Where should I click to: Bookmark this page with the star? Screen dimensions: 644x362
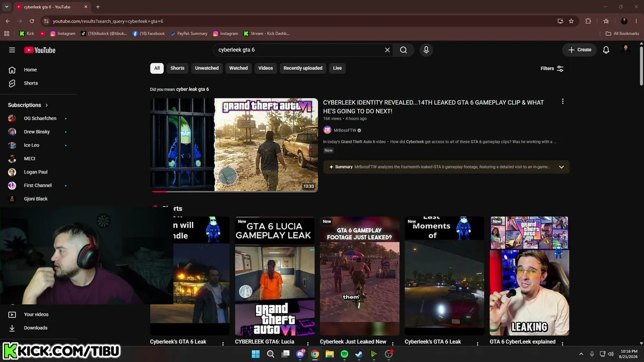click(571, 21)
